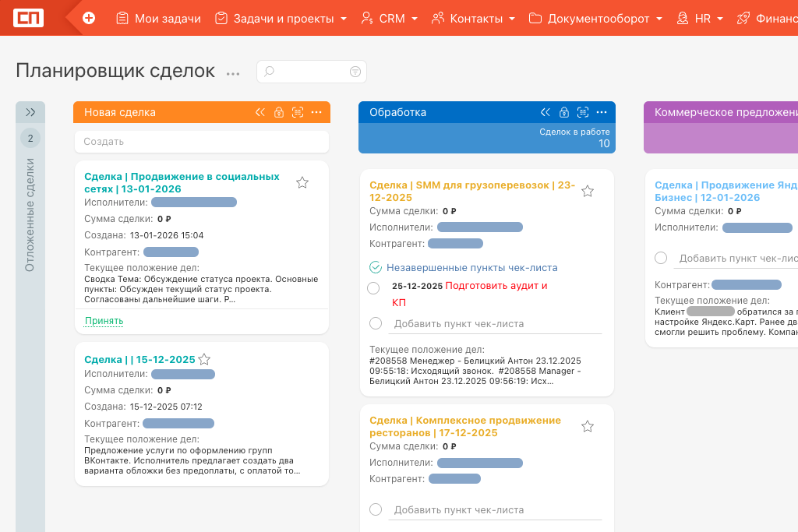Star the SMM для грузоперевозок deal

coord(588,192)
